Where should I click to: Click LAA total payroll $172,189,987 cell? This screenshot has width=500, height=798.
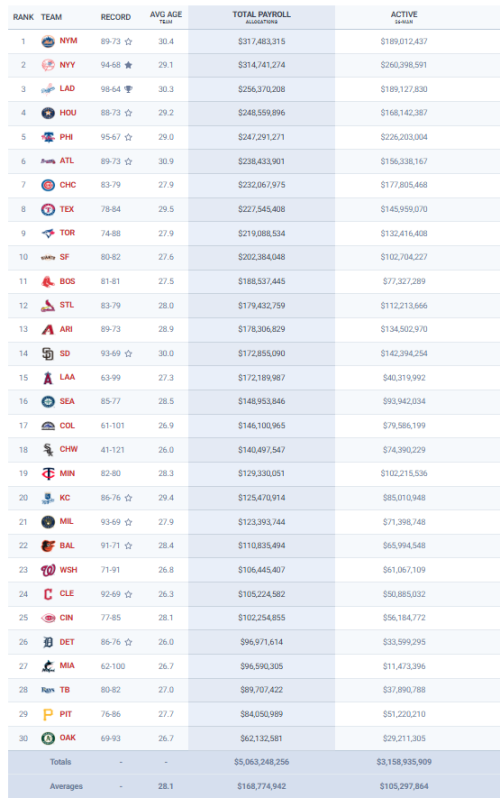(x=262, y=378)
